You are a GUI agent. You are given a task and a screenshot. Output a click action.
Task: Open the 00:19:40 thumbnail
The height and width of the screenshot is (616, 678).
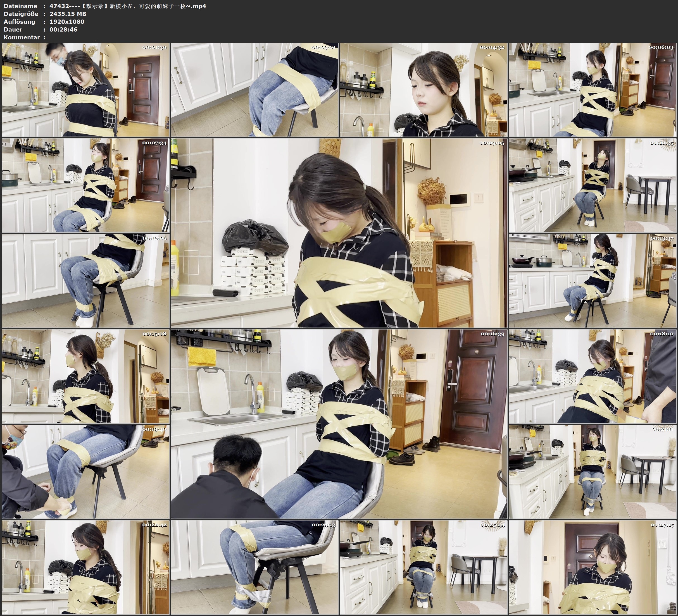click(85, 471)
